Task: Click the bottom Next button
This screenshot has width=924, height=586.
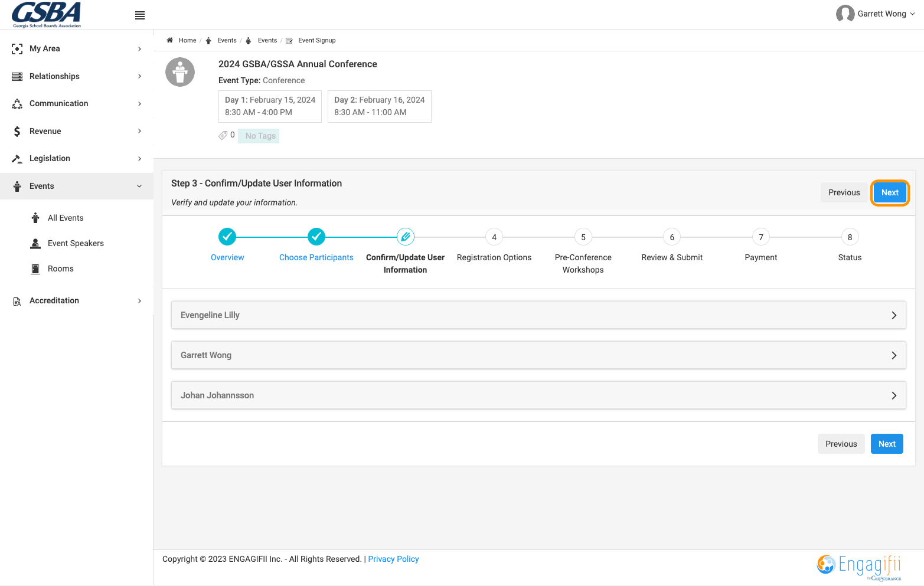Action: pyautogui.click(x=887, y=444)
